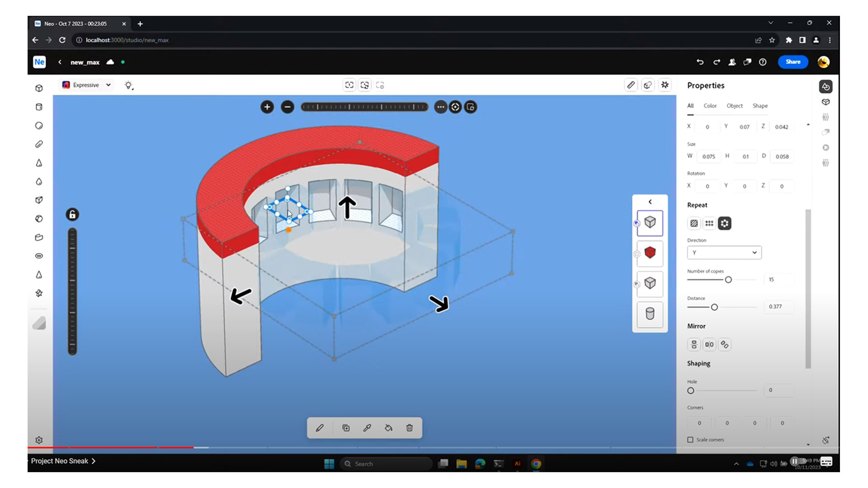Click the duplicate icon in bottom toolbar
This screenshot has width=868, height=488.
[346, 428]
